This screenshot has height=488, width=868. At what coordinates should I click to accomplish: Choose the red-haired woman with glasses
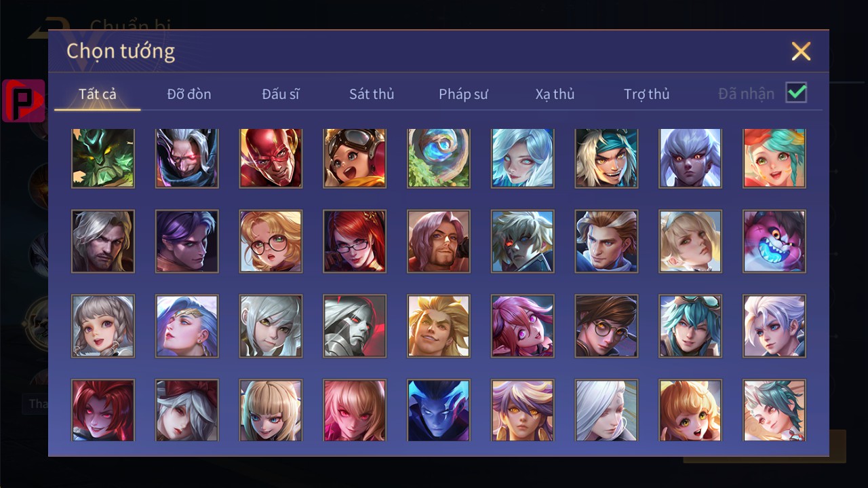[x=355, y=241]
